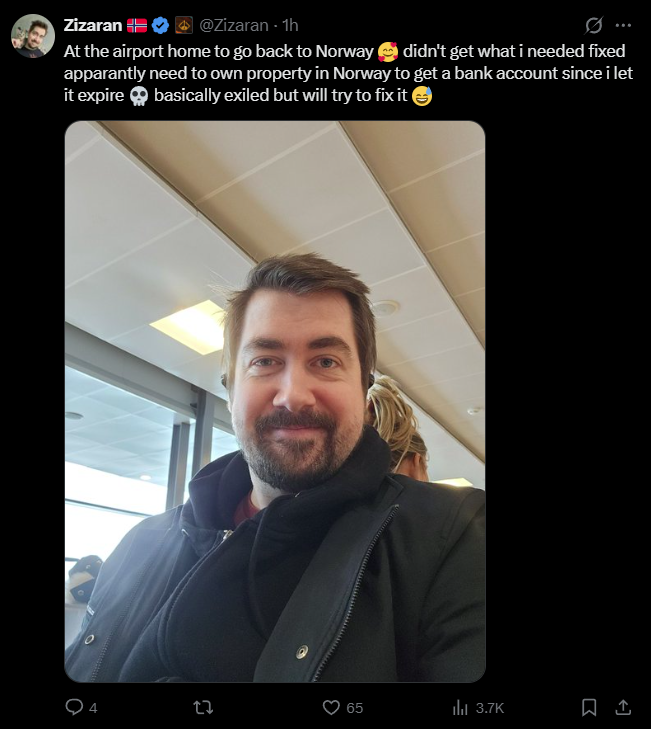Open the Zizaran display name link
This screenshot has width=651, height=729.
pyautogui.click(x=93, y=25)
